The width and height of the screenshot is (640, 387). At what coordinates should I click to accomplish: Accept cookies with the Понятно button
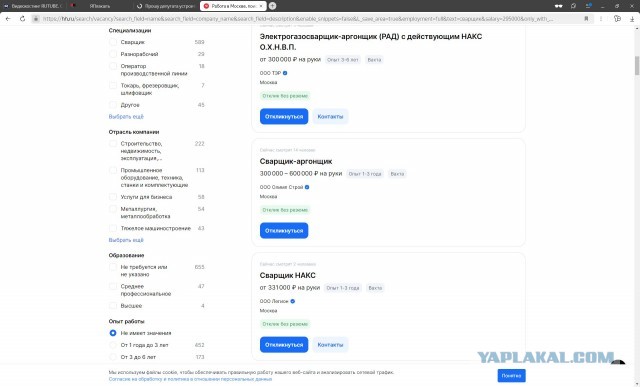pos(511,375)
